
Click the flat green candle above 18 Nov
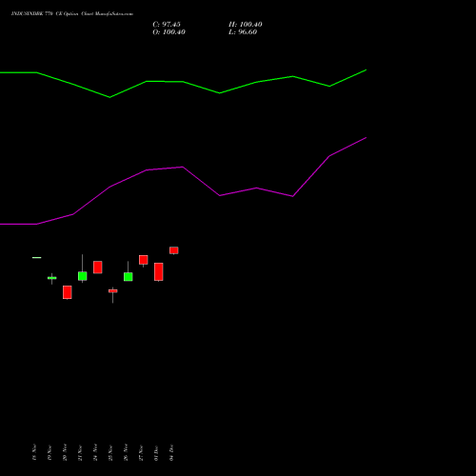(37, 257)
